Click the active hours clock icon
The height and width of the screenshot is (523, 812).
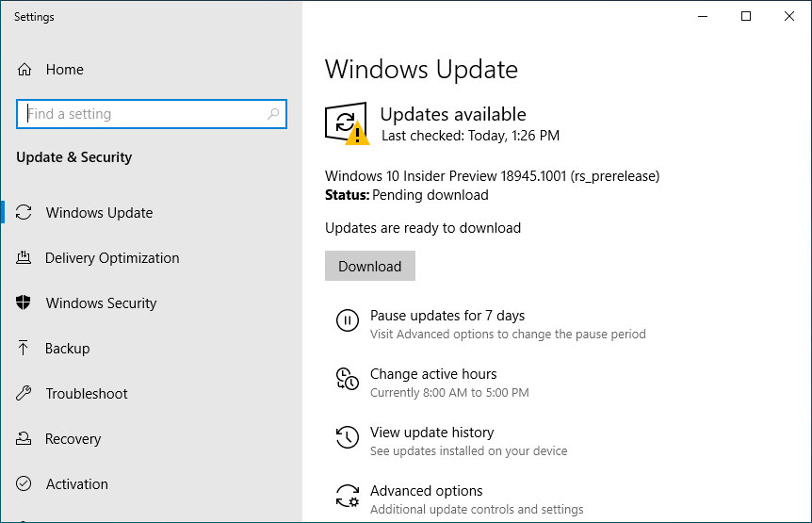pyautogui.click(x=347, y=379)
